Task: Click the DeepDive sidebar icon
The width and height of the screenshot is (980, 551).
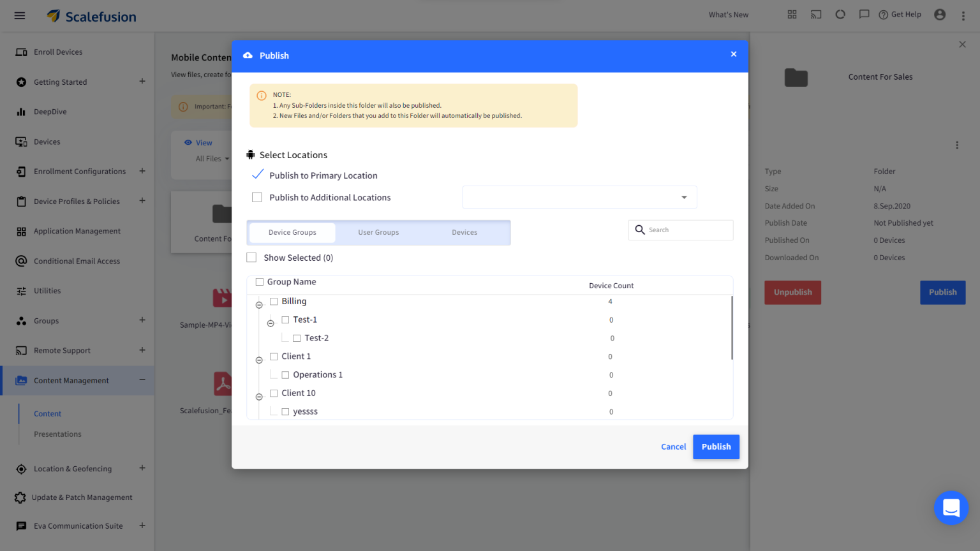Action: pos(21,112)
